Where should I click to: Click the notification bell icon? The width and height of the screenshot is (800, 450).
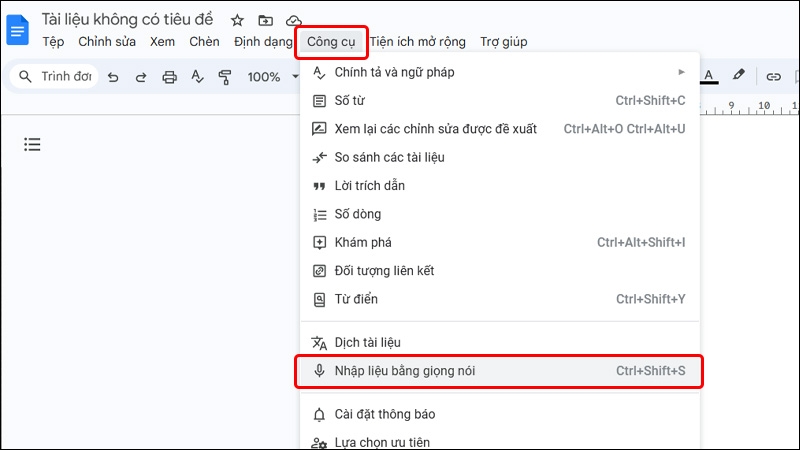click(319, 414)
